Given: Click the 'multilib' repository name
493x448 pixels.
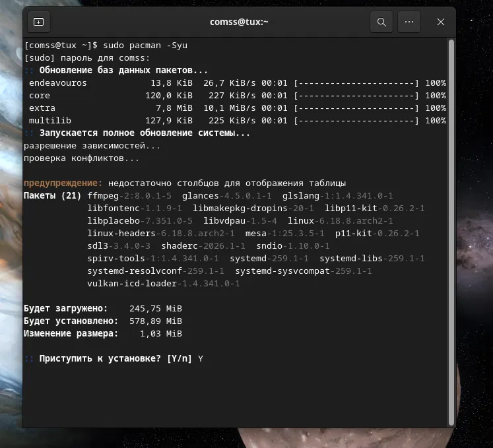Looking at the screenshot, I should [50, 120].
